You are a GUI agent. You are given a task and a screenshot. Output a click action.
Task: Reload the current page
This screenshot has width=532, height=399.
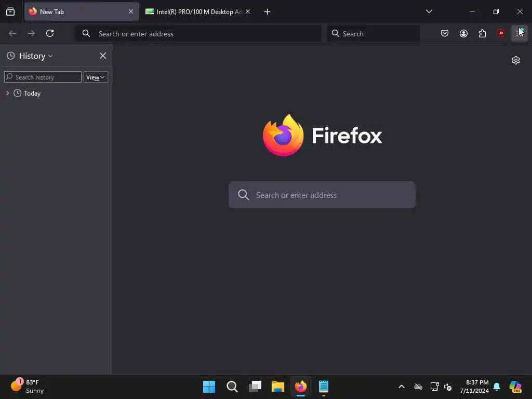[x=50, y=33]
